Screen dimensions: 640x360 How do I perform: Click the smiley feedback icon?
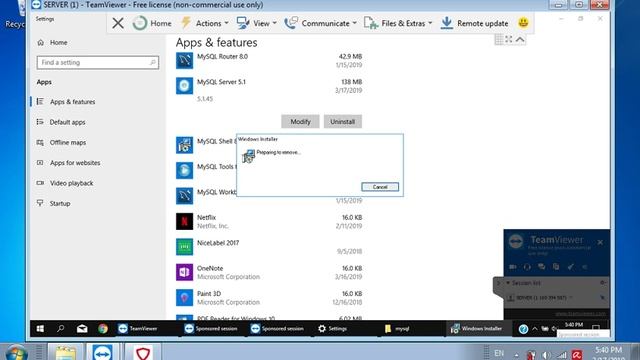tap(523, 22)
